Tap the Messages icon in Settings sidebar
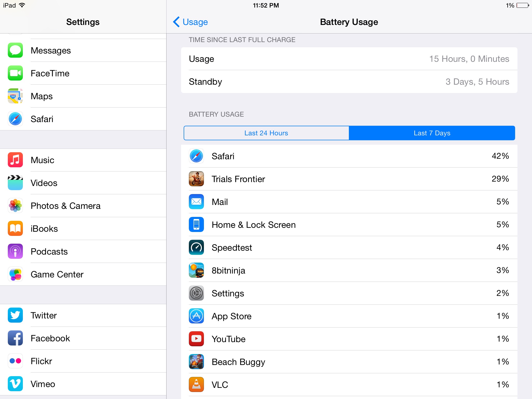 pyautogui.click(x=15, y=50)
